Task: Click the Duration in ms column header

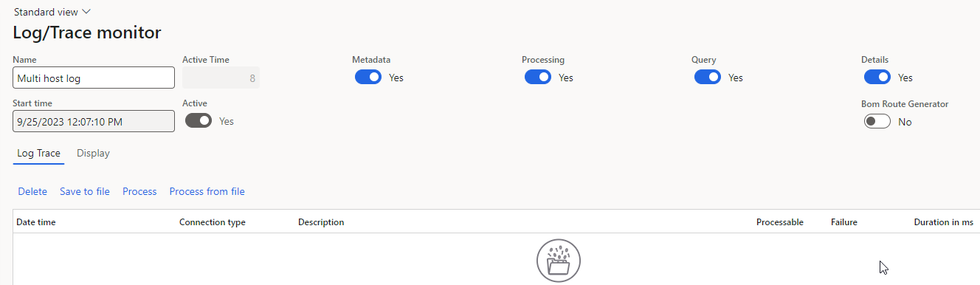Action: 943,222
